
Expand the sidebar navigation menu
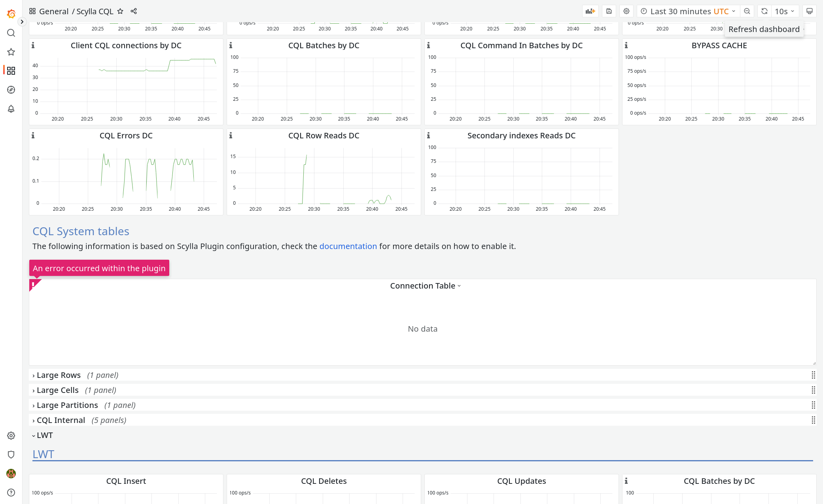pos(22,22)
